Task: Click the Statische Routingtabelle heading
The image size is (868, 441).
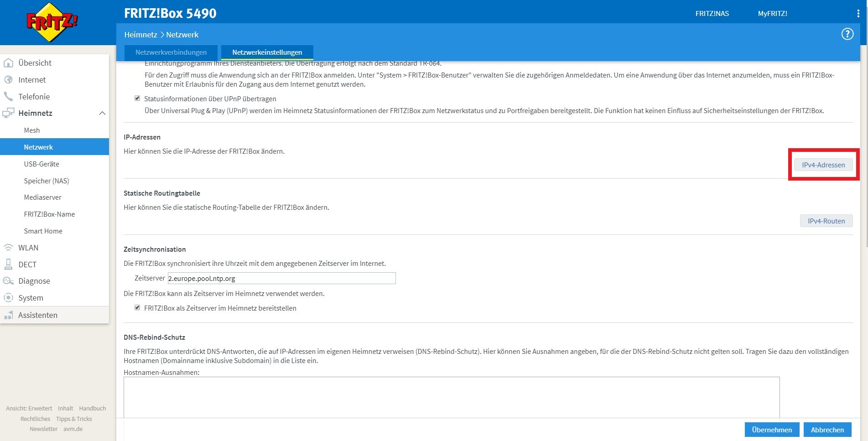Action: click(x=161, y=193)
